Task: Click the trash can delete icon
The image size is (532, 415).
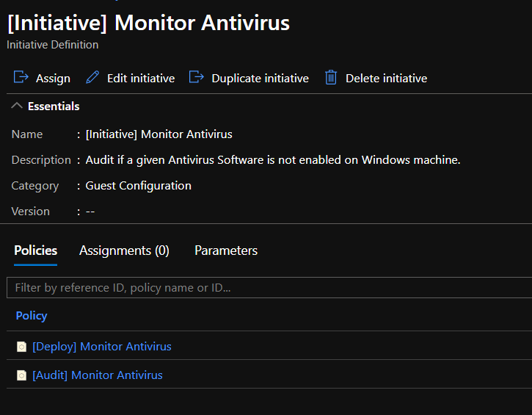Action: click(331, 78)
